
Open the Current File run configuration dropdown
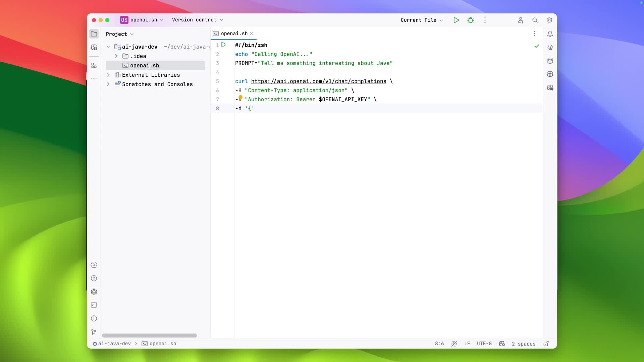(x=422, y=20)
